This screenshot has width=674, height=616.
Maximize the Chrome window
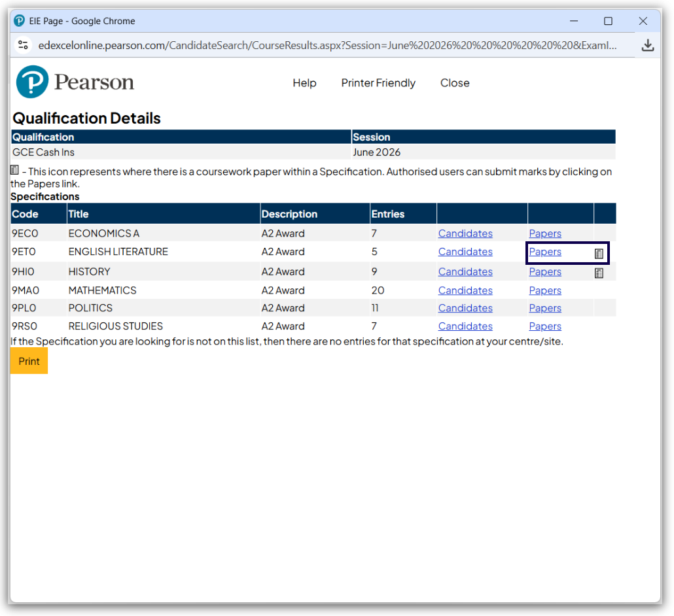(608, 21)
